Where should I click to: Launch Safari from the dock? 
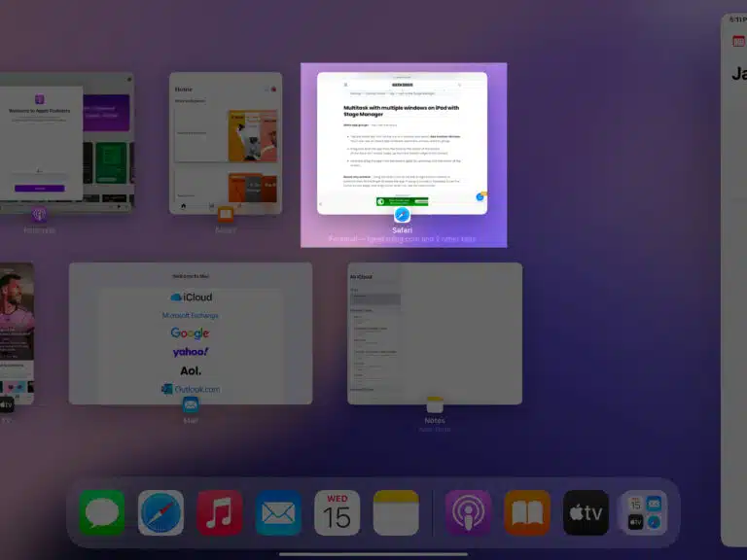pyautogui.click(x=160, y=512)
